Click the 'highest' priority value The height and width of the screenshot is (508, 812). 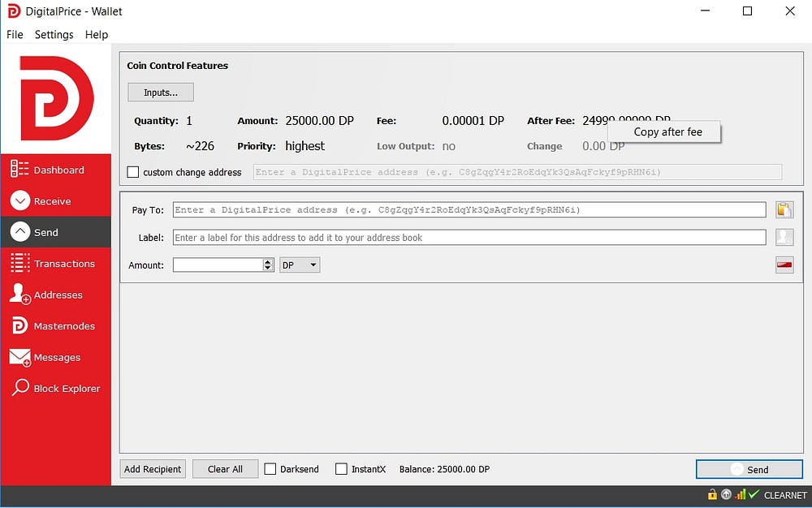(304, 146)
